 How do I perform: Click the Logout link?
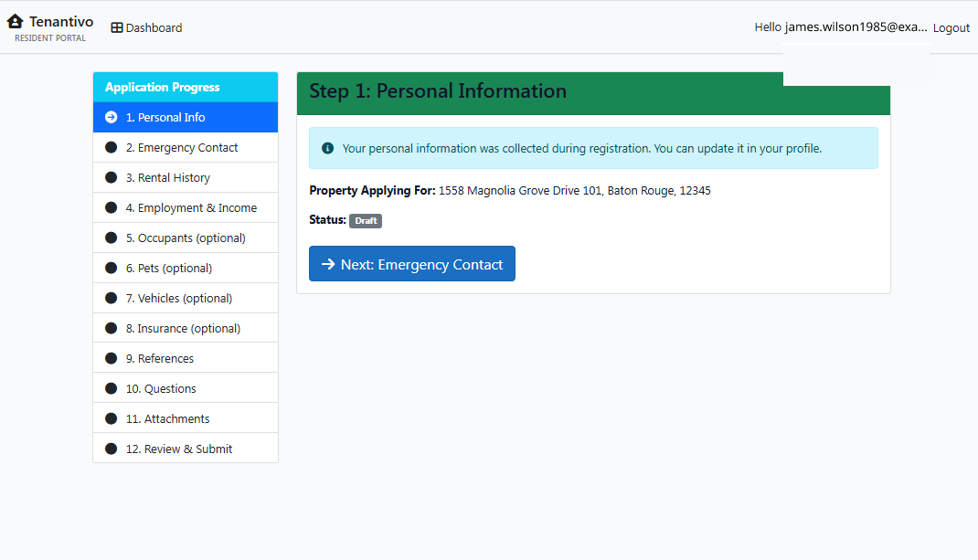tap(951, 27)
